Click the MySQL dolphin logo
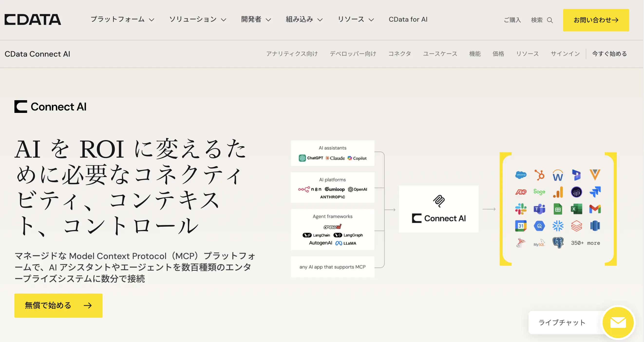 click(x=539, y=243)
